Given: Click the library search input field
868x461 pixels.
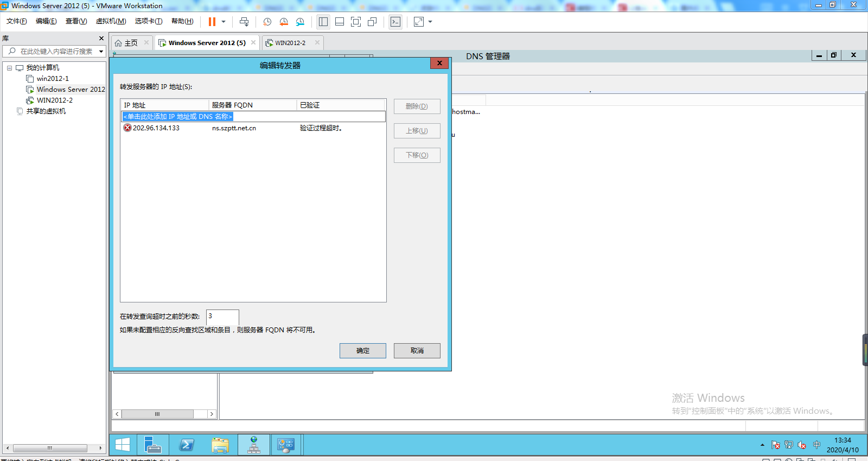Looking at the screenshot, I should [53, 52].
